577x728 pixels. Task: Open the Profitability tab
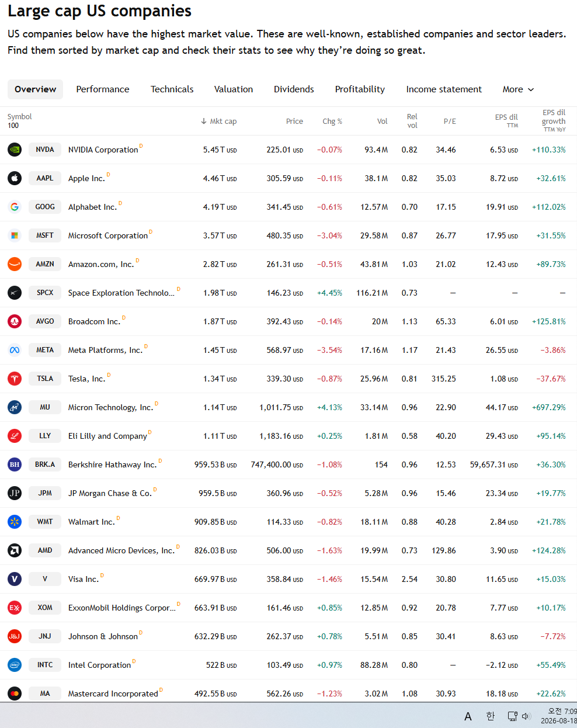(360, 89)
